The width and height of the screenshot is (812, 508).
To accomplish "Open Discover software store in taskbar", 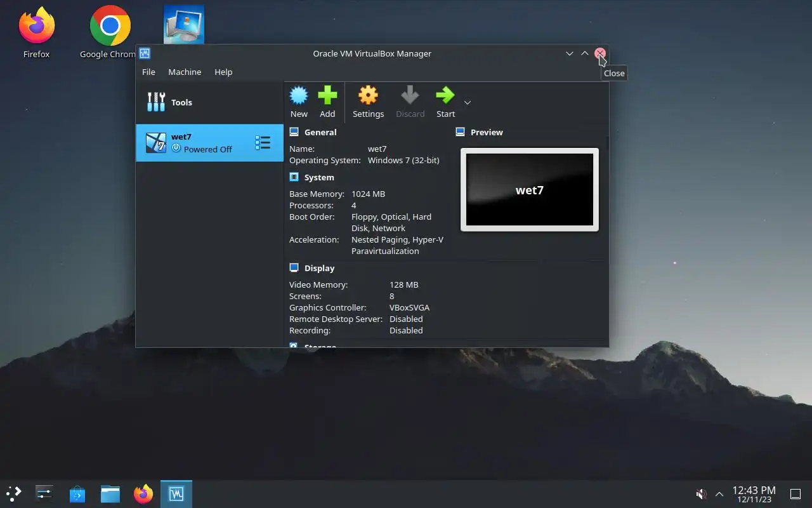I will pos(77,493).
